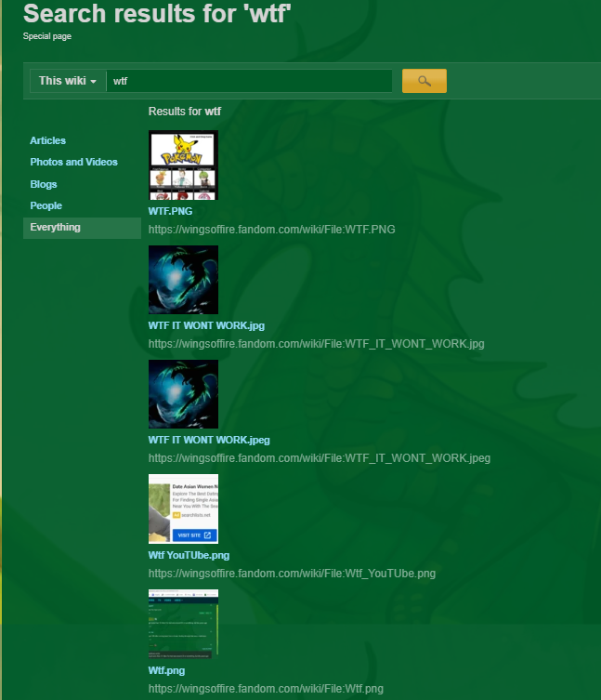
Task: Choose the Everything filter
Action: click(x=55, y=227)
